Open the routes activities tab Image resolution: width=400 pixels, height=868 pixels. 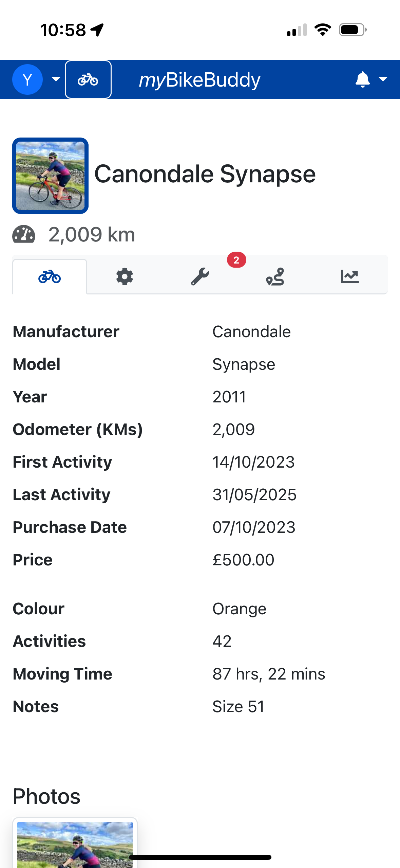point(275,276)
